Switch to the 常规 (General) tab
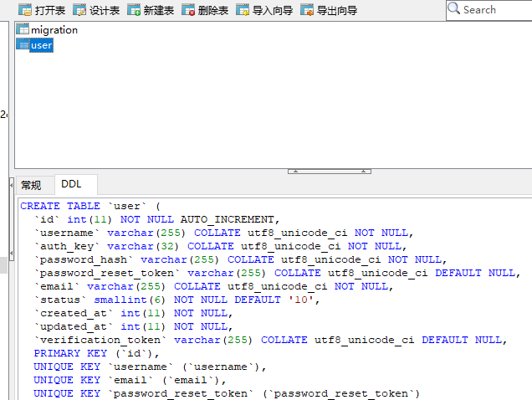This screenshot has width=532, height=400. coord(32,185)
